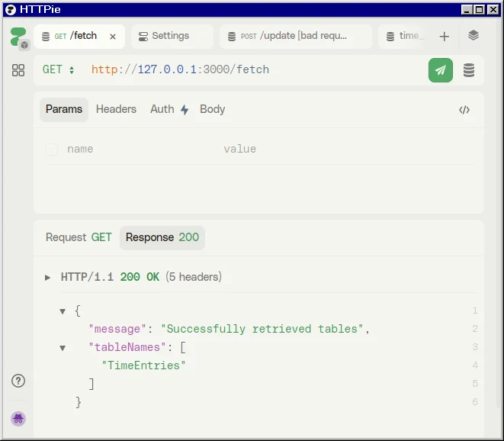Screen dimensions: 504x441
Task: Open the POST /update tab
Action: point(294,36)
